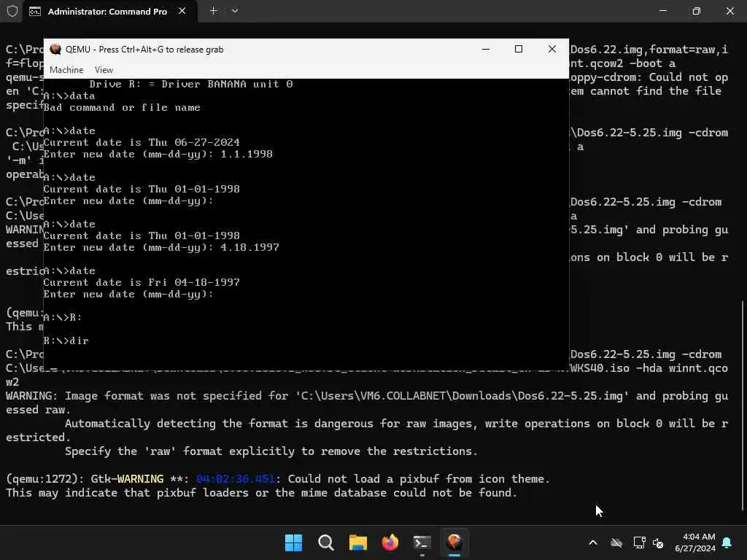This screenshot has width=747, height=560.
Task: Click 'Current date is Fri 04-18-1997' line
Action: click(142, 282)
